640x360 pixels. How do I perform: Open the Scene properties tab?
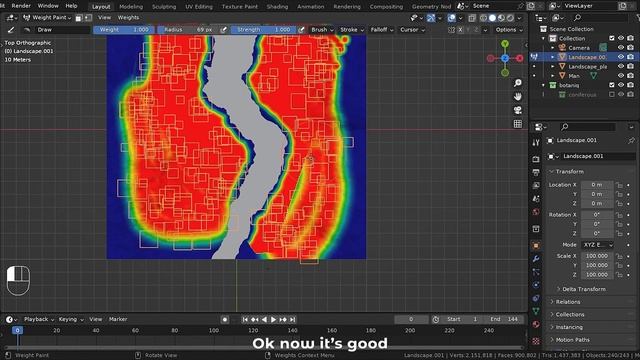click(x=536, y=198)
